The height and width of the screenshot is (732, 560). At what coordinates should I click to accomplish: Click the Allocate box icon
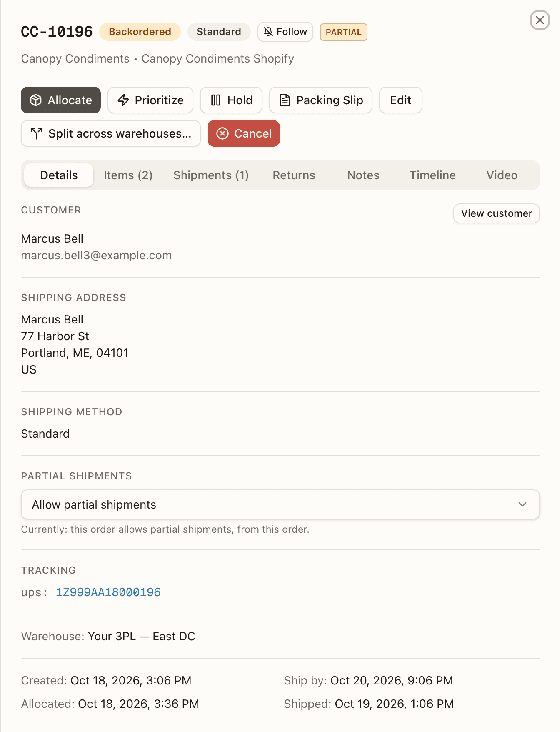click(x=36, y=100)
